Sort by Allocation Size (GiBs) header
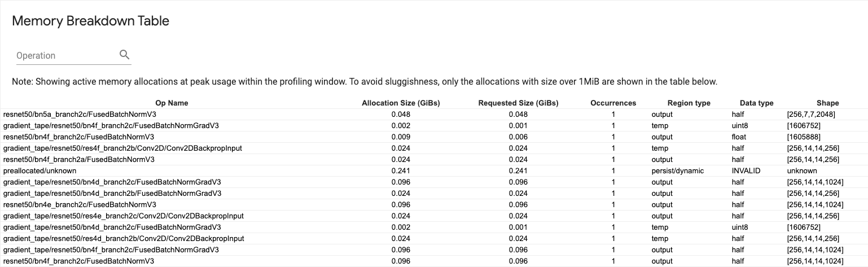 click(x=401, y=103)
